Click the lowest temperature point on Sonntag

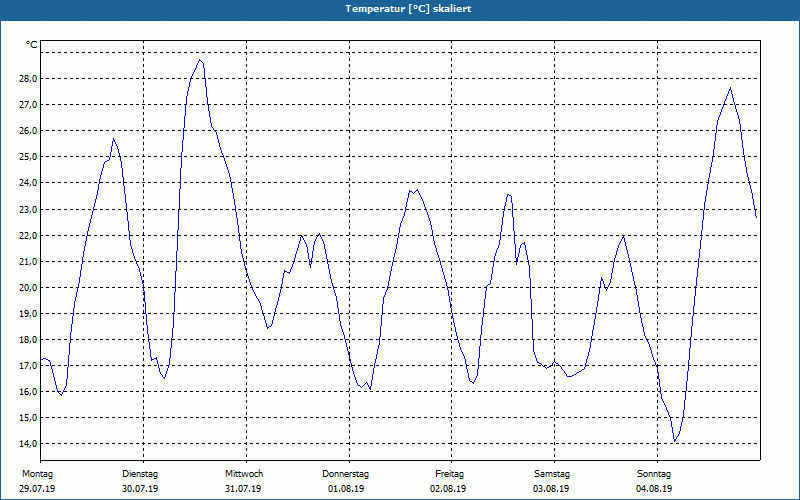coord(675,441)
